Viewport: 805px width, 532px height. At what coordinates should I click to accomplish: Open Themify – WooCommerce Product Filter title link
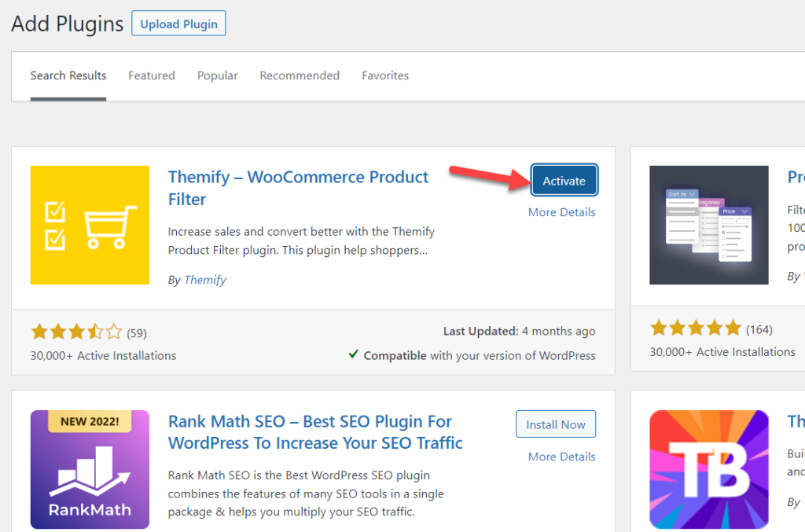pyautogui.click(x=298, y=188)
